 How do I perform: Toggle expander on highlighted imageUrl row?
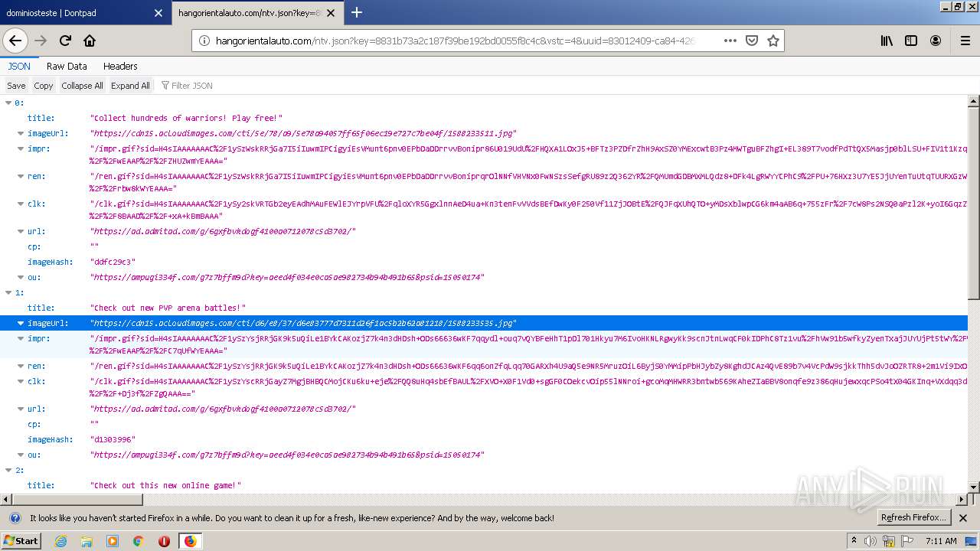[21, 323]
